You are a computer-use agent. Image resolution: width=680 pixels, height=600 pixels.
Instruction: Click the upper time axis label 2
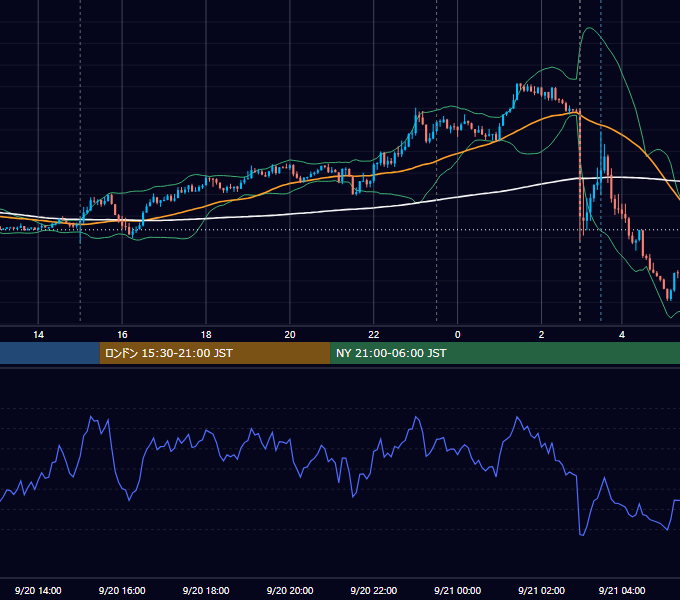(x=541, y=335)
